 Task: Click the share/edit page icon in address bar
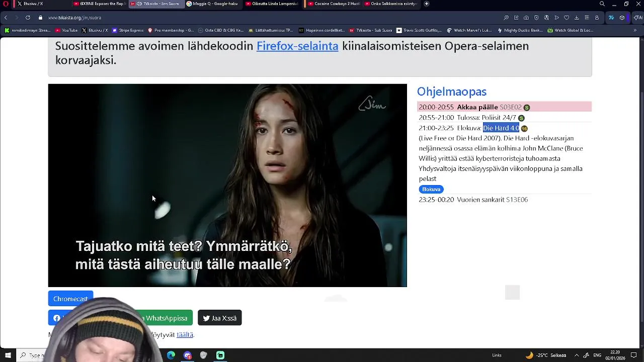pos(516,18)
